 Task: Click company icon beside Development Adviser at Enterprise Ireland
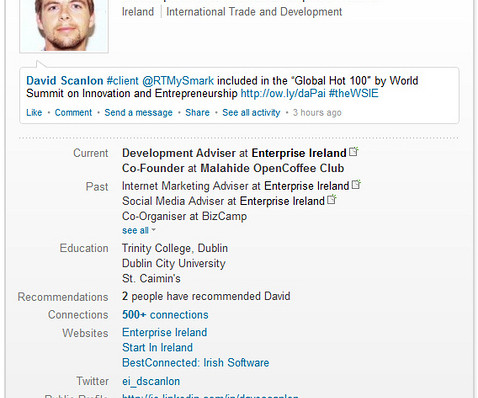pyautogui.click(x=354, y=152)
